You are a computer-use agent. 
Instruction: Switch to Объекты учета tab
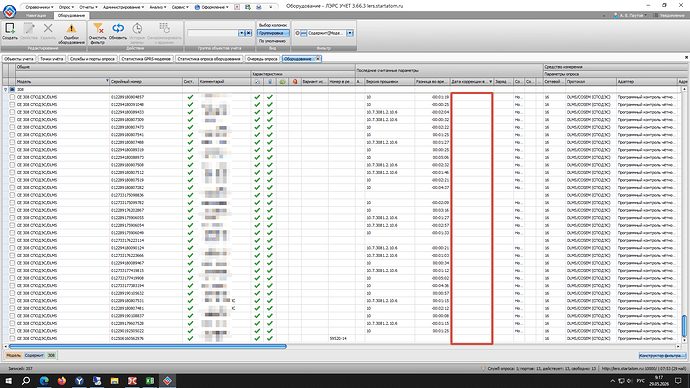pos(19,59)
